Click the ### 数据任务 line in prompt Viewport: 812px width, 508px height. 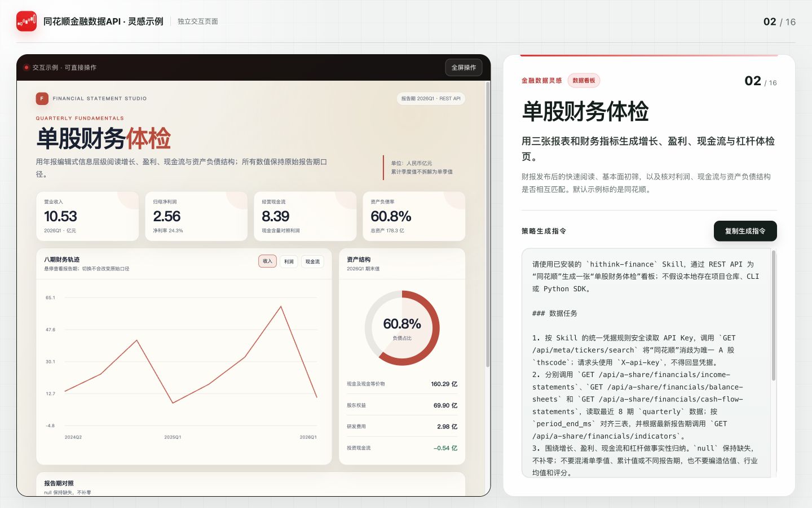click(x=555, y=313)
